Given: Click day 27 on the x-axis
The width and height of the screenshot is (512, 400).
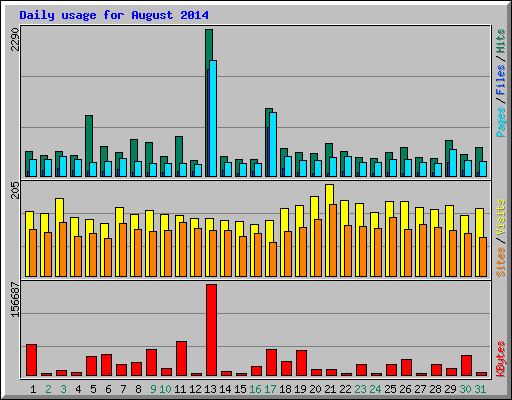Looking at the screenshot, I should coord(420,389).
